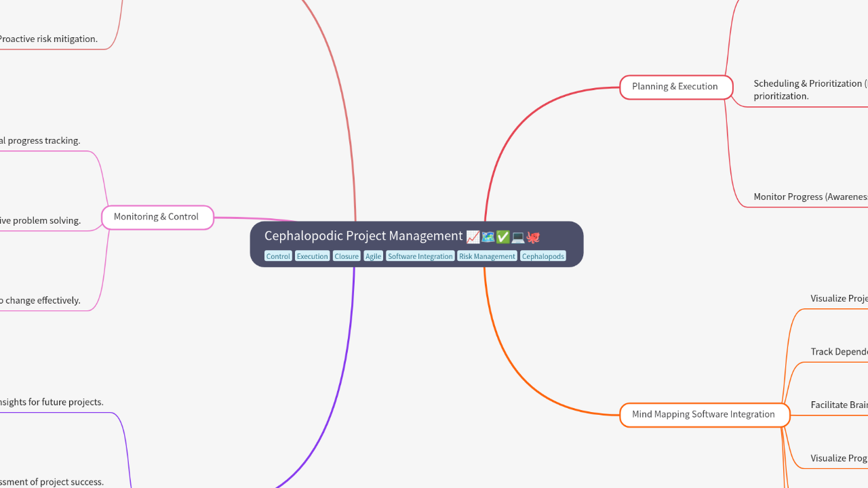Click the 'Visualize Proje' child item
Image resolution: width=868 pixels, height=488 pixels.
839,299
